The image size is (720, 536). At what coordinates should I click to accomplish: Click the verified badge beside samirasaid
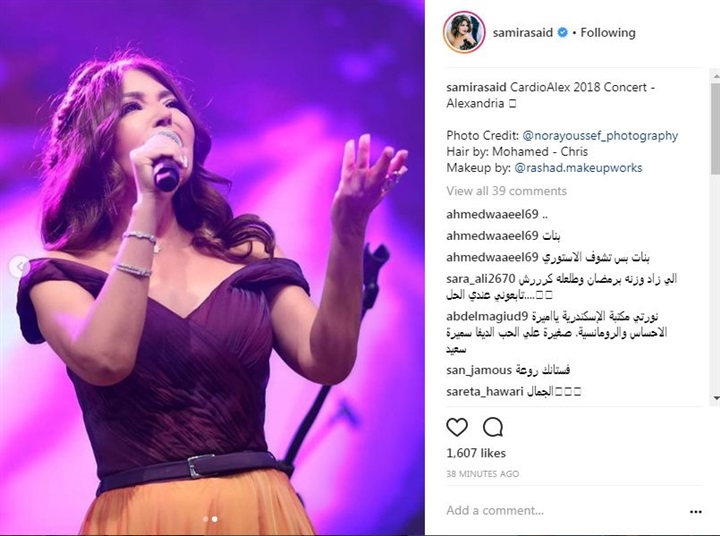tap(562, 33)
